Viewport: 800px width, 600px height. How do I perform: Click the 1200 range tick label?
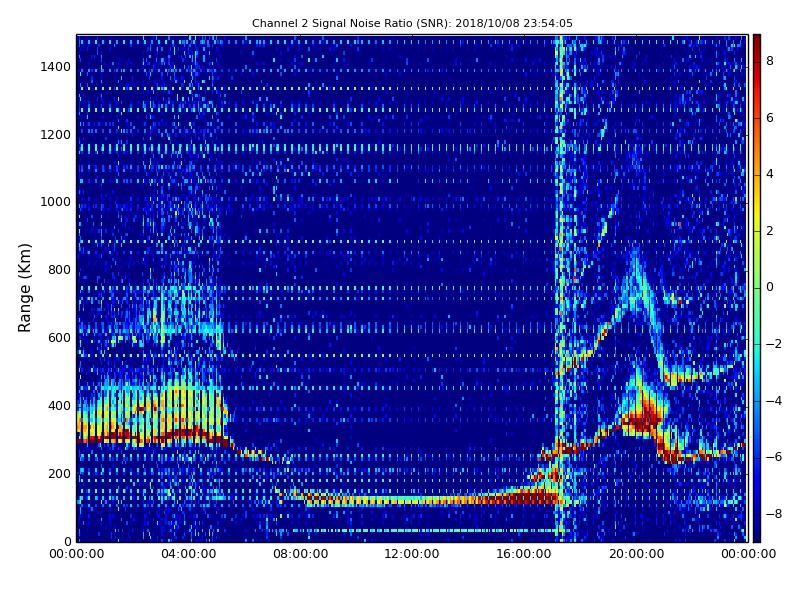pos(56,135)
